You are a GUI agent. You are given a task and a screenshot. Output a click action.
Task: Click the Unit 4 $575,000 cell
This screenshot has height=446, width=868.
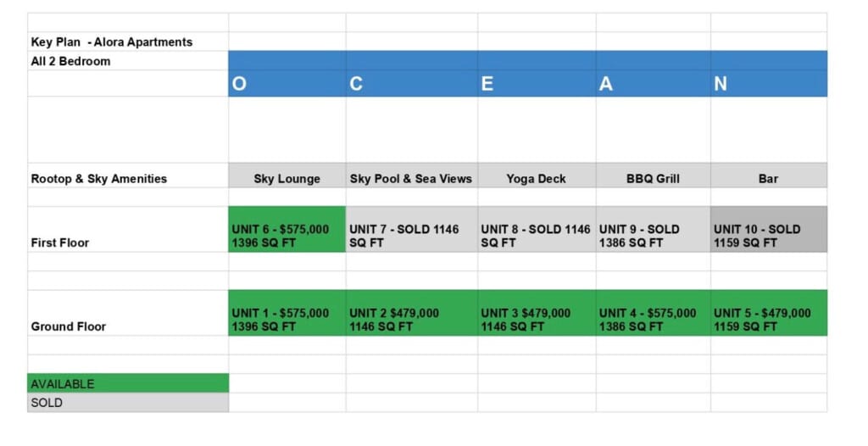[x=653, y=320]
